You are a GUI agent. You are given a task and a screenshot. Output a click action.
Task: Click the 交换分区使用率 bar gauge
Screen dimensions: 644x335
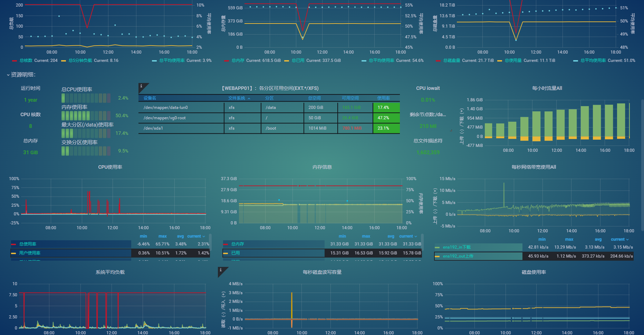point(86,151)
